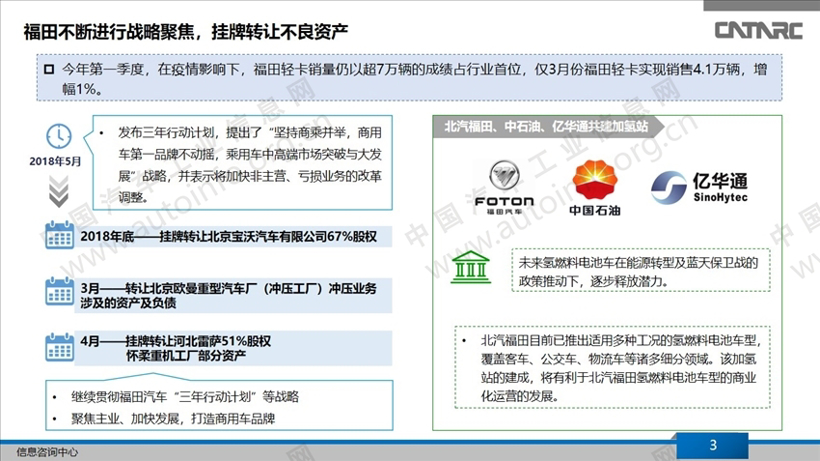The height and width of the screenshot is (461, 820).
Task: Click the calendar icon beside 3月 entry
Action: pyautogui.click(x=59, y=292)
